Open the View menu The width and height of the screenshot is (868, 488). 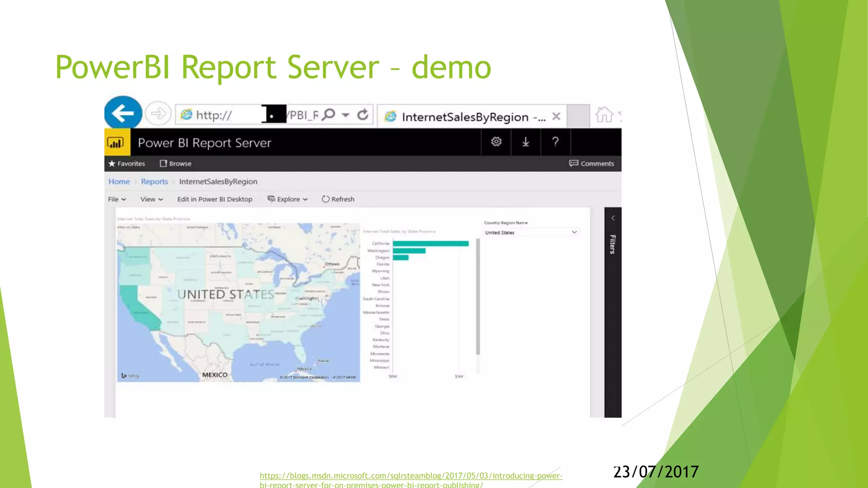[x=151, y=199]
